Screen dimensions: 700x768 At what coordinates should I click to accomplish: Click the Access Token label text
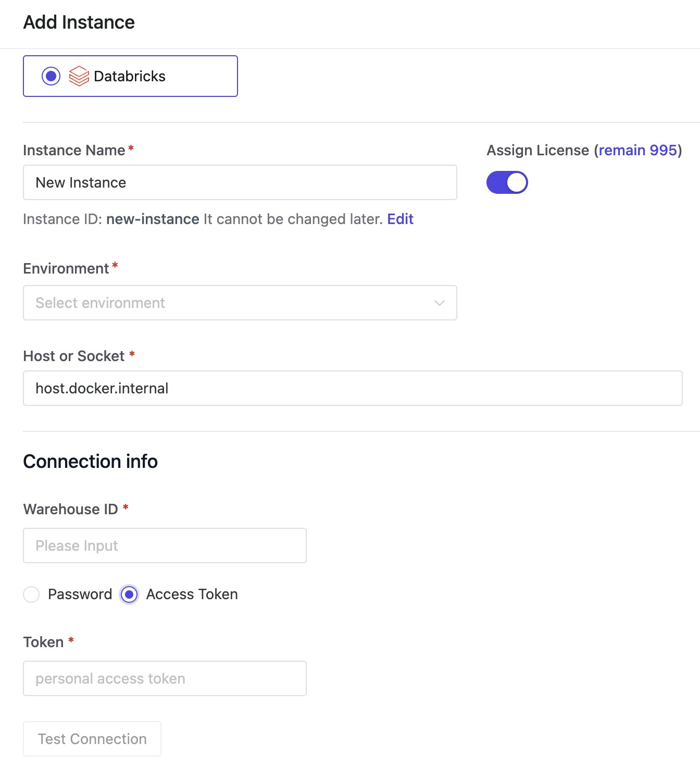pyautogui.click(x=192, y=594)
